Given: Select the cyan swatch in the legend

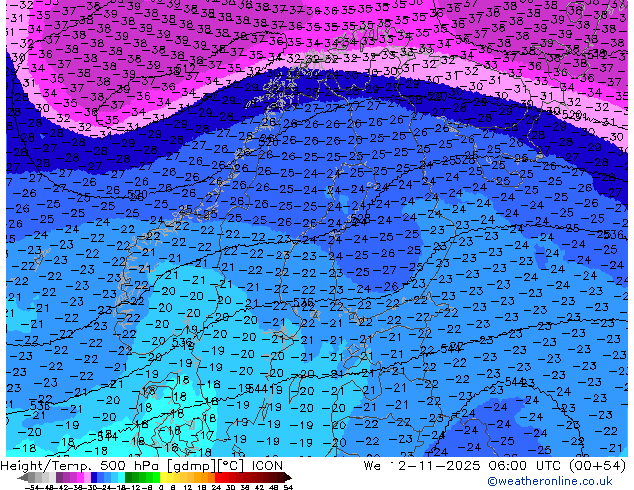Looking at the screenshot, I should pyautogui.click(x=122, y=478).
